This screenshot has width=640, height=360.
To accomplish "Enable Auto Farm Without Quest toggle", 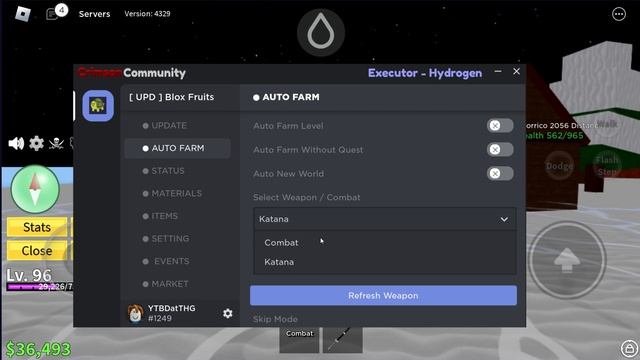I will [500, 149].
